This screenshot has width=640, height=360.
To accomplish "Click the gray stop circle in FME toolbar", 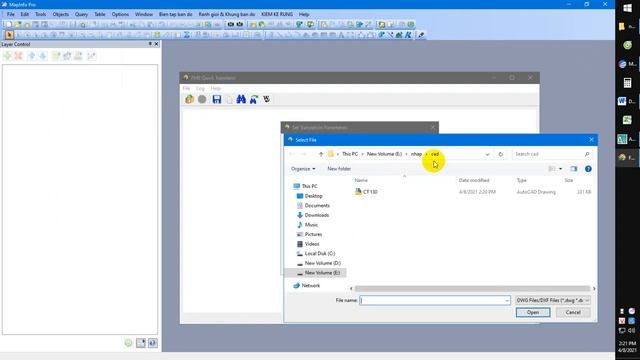I will click(202, 99).
